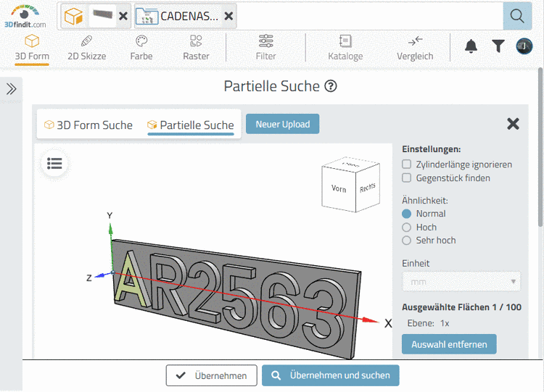Remove the 3D shape search chip

coord(123,16)
